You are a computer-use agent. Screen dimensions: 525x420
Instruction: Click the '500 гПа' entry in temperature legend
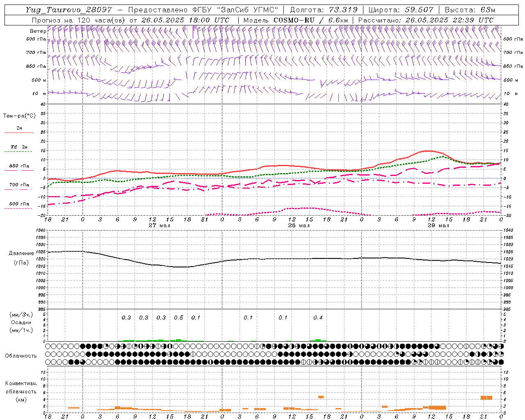coord(19,204)
